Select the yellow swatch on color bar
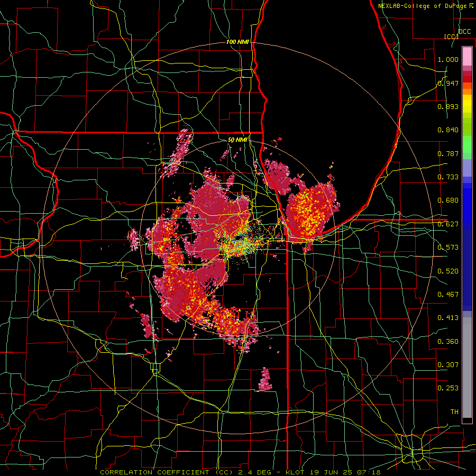Screen dimensions: 476x476 point(467,104)
